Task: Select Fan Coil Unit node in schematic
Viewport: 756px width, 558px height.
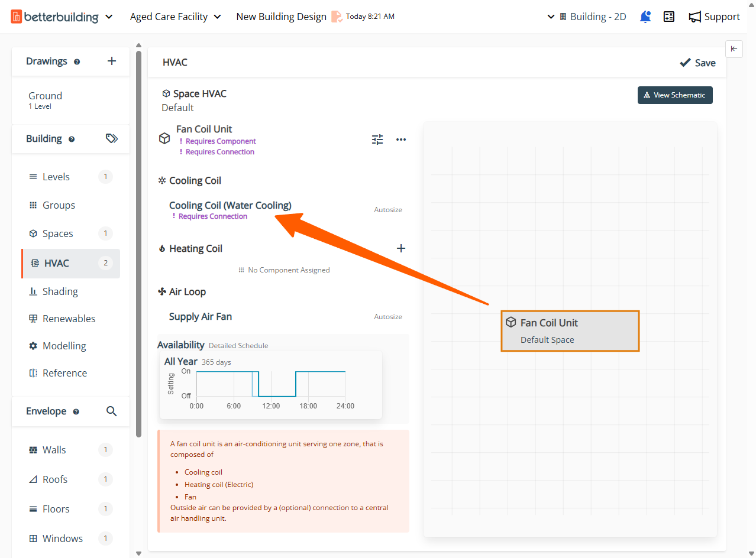Action: coord(570,331)
